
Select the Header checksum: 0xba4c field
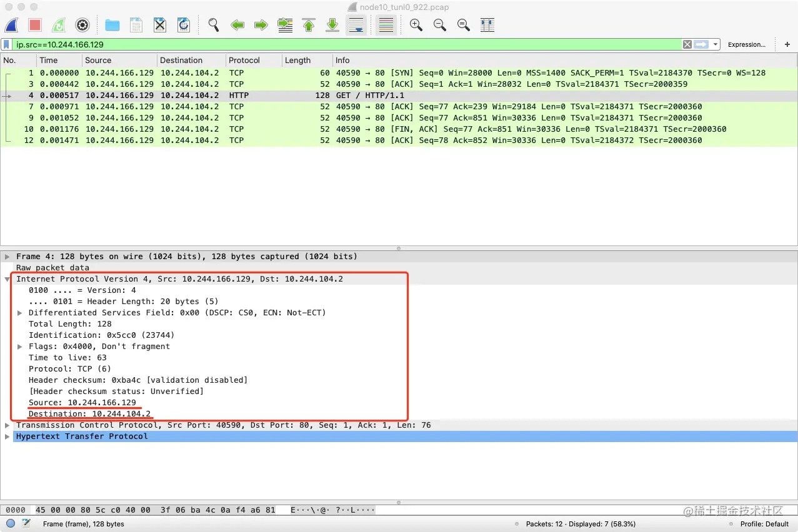pos(138,380)
